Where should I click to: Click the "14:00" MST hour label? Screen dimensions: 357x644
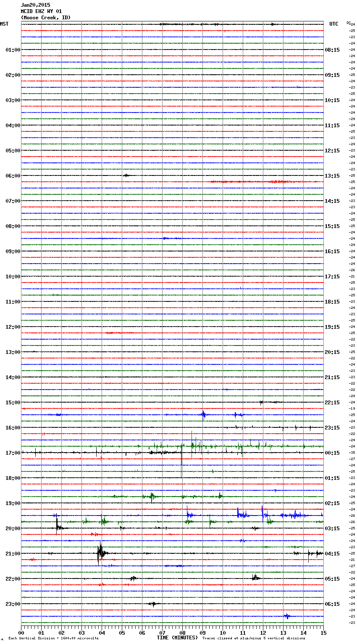[x=13, y=377]
